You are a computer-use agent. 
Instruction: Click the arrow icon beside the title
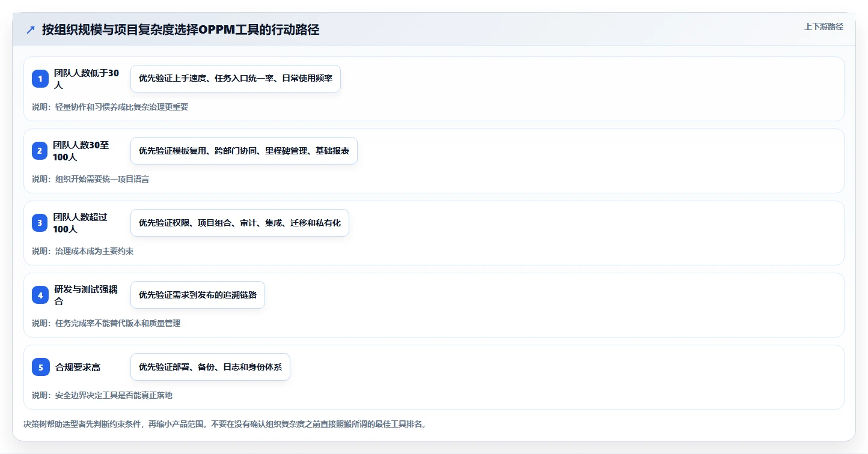click(x=31, y=30)
